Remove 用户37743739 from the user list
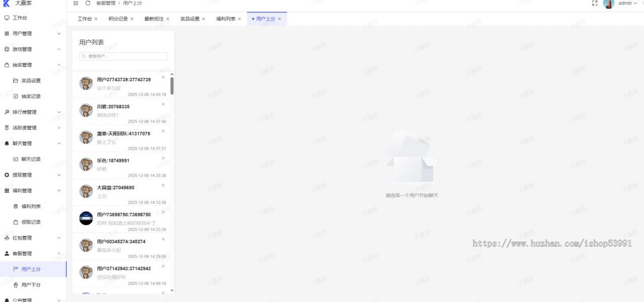Screen dimensions: 644x302 (x=163, y=77)
